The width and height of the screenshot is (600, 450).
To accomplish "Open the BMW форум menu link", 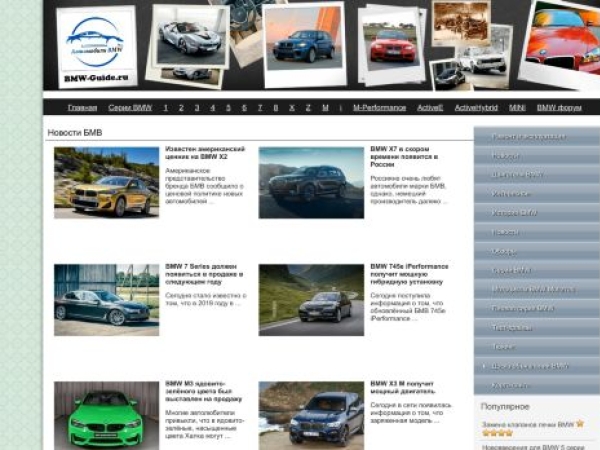I will point(559,108).
